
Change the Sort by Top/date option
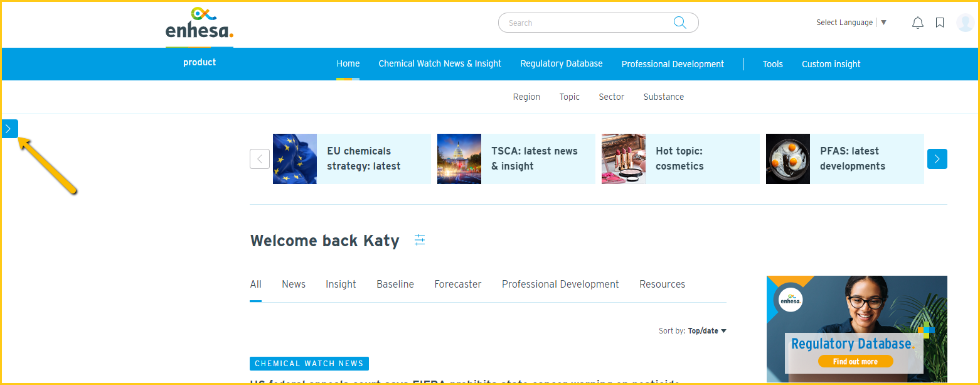(707, 331)
